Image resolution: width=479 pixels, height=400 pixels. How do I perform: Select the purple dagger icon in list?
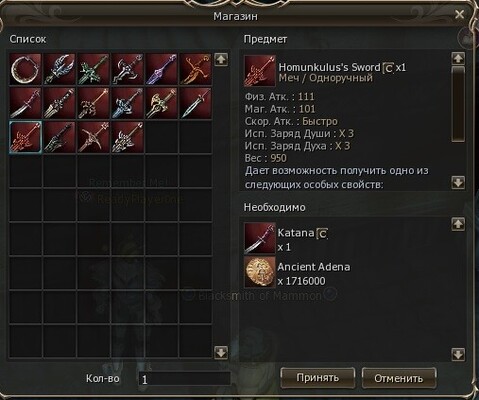click(162, 69)
